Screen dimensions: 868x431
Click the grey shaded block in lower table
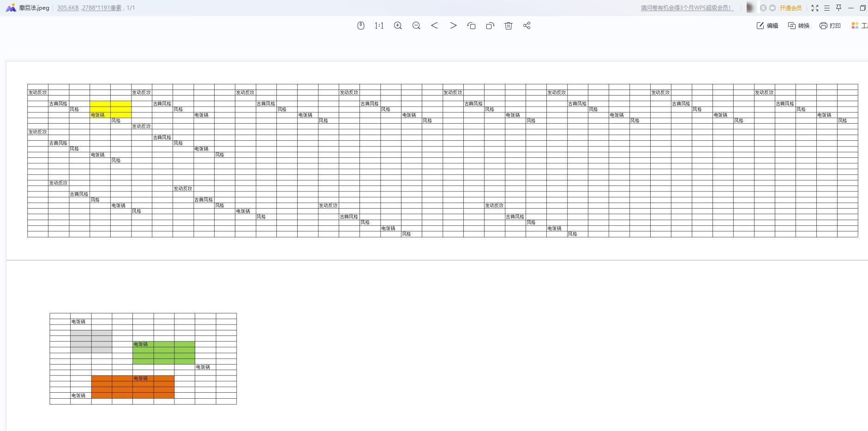point(91,341)
